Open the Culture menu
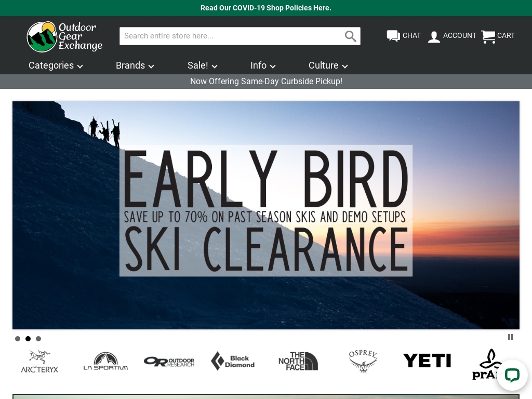532x399 pixels. 328,65
